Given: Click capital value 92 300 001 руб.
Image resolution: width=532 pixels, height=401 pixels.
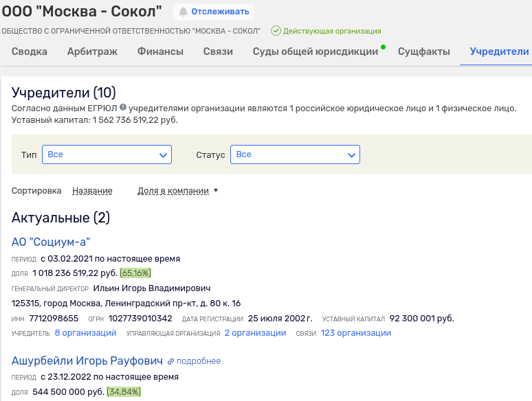Looking at the screenshot, I should click(422, 319).
